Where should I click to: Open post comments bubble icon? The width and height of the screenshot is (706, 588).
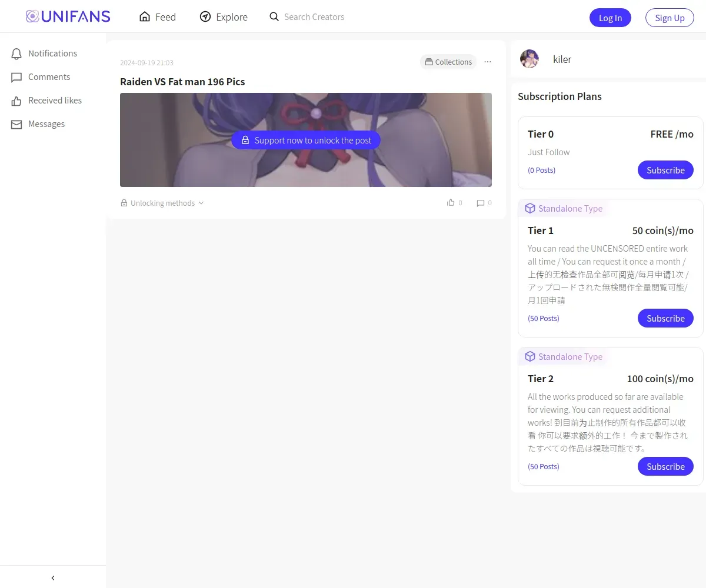[481, 203]
